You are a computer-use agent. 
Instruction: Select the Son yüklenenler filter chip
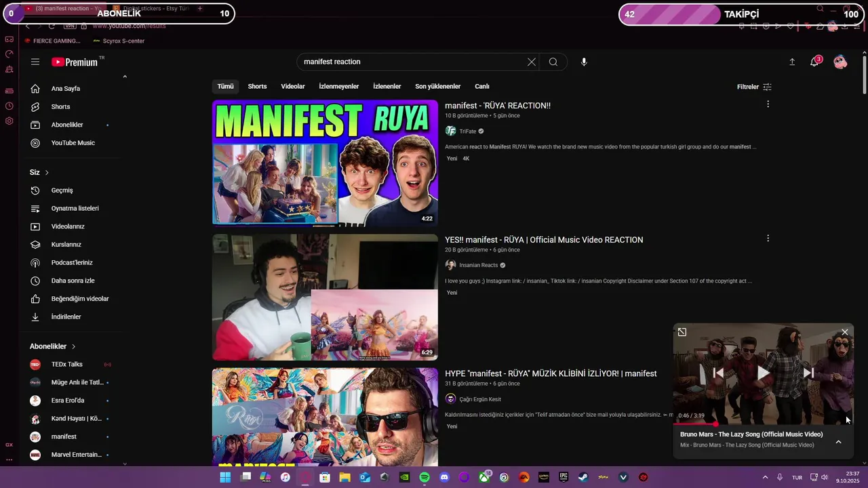(x=437, y=87)
